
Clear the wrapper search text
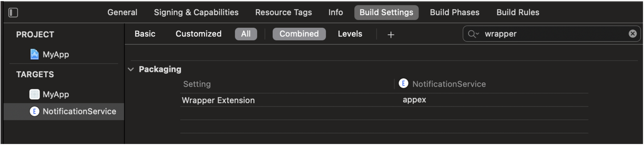632,33
